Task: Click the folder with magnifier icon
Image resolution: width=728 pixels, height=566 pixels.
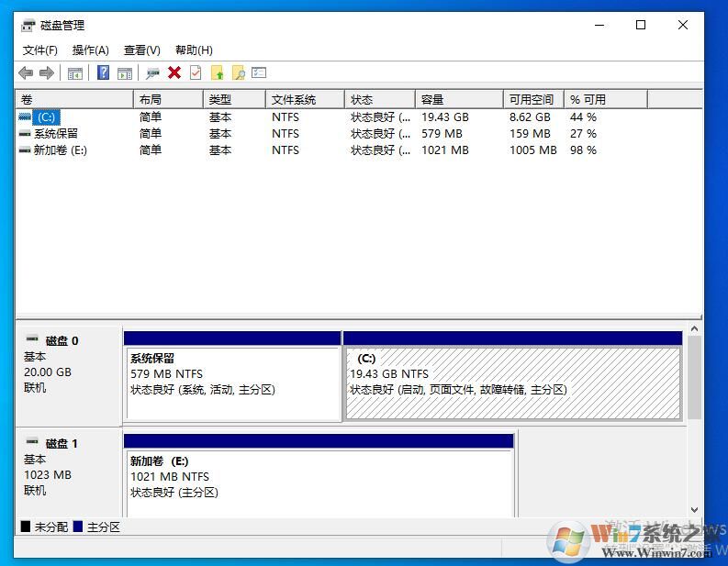Action: (239, 73)
